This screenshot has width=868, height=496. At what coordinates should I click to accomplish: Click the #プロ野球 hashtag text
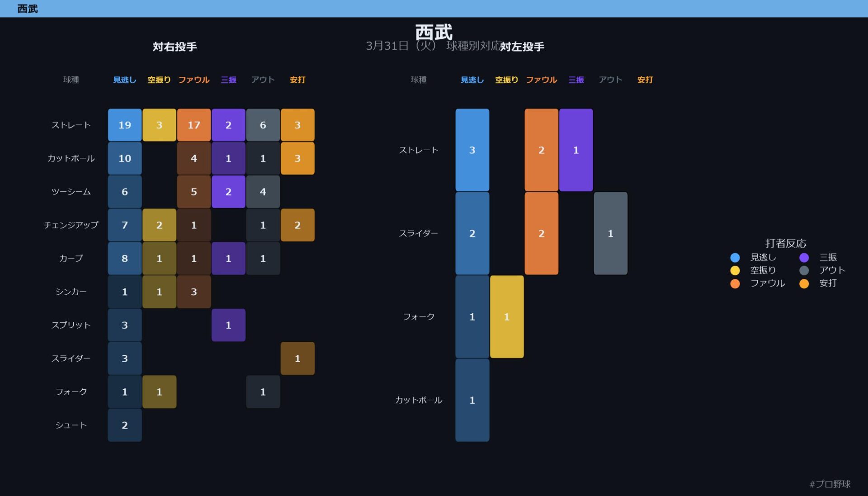tap(830, 484)
